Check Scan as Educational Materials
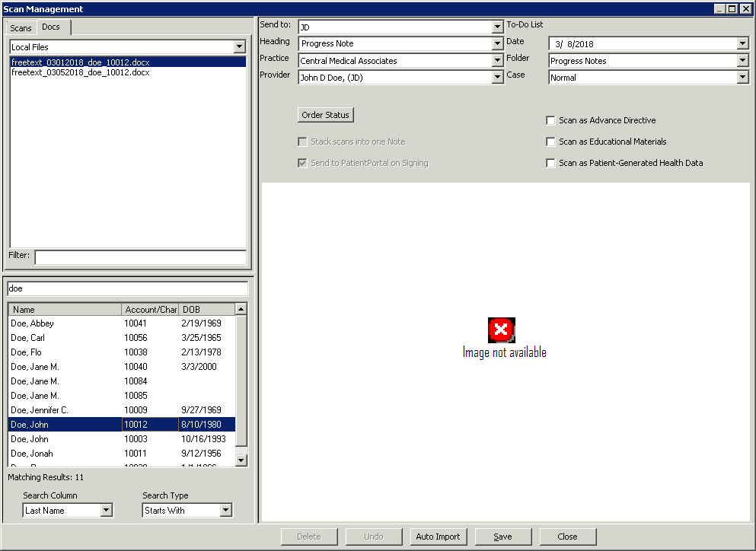Screen dimensions: 756x551 [x=550, y=142]
